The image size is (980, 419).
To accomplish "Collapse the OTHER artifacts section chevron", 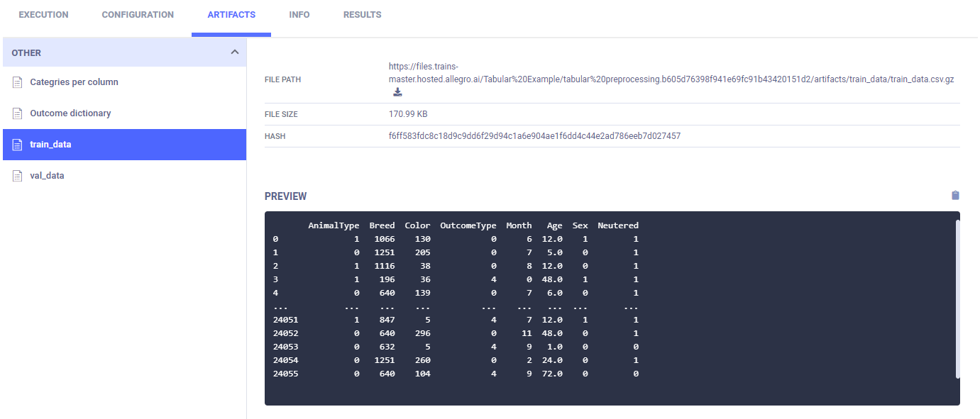I will coord(235,52).
